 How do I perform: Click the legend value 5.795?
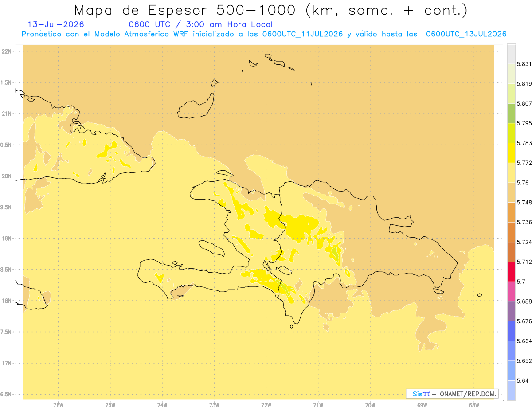coord(524,123)
